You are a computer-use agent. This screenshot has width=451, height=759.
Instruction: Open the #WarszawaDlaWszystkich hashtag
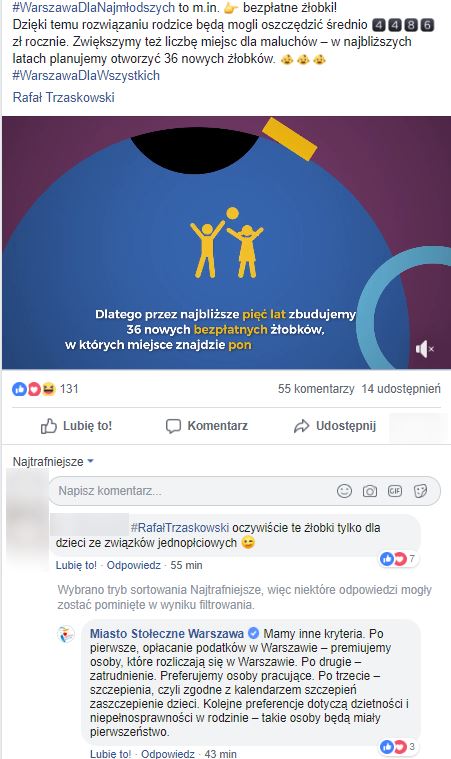(x=86, y=76)
